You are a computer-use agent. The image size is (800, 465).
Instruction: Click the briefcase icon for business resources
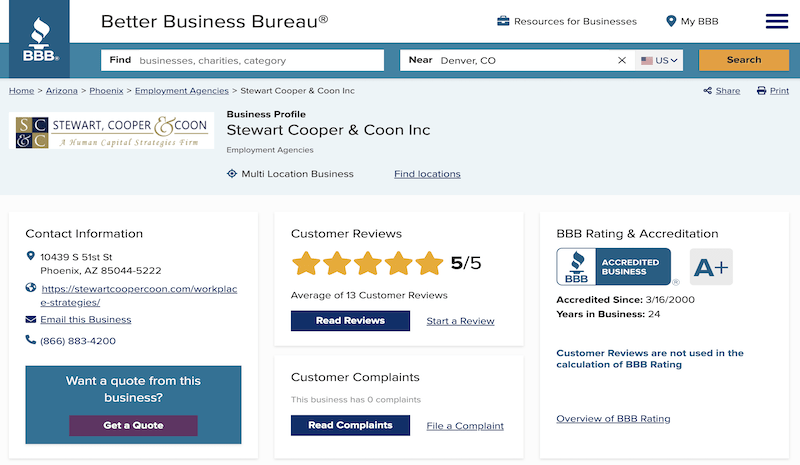coord(503,21)
